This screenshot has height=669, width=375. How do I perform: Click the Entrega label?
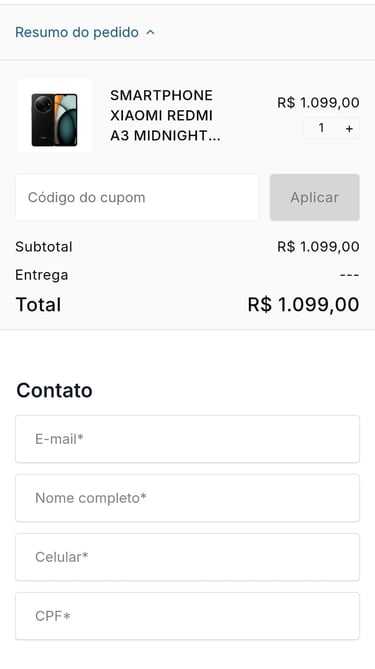tap(42, 275)
